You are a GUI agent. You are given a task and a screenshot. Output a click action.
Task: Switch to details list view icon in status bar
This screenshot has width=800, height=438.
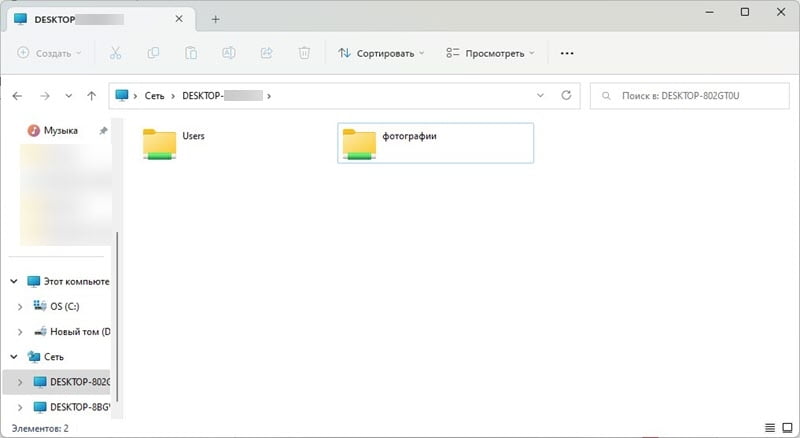(769, 428)
